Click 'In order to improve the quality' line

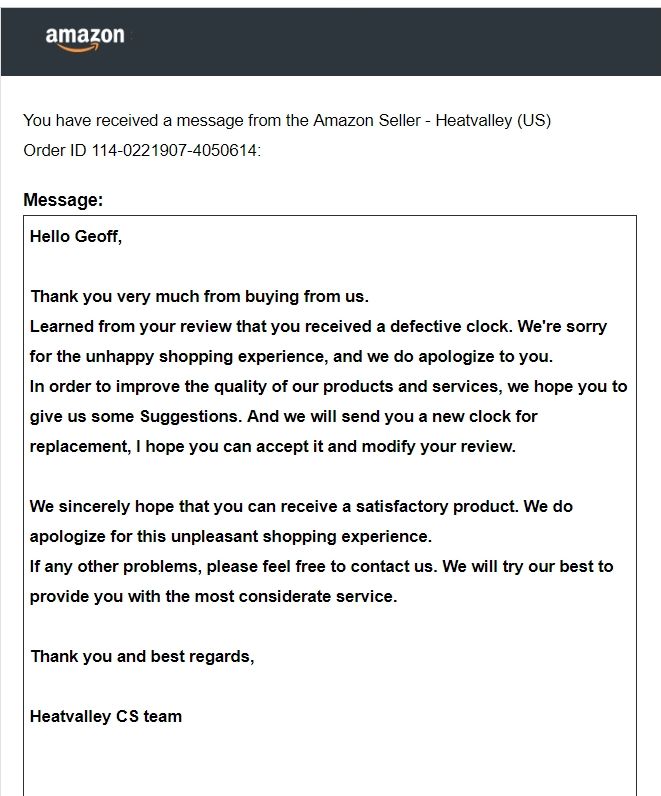click(328, 386)
